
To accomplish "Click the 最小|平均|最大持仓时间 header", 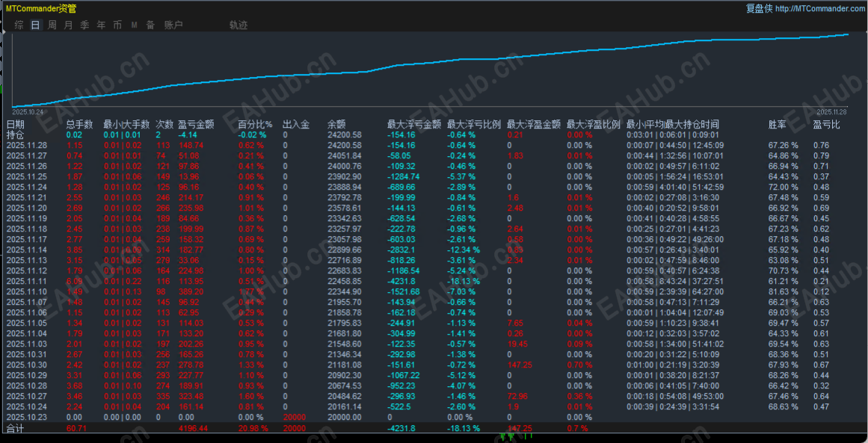I will pyautogui.click(x=673, y=125).
